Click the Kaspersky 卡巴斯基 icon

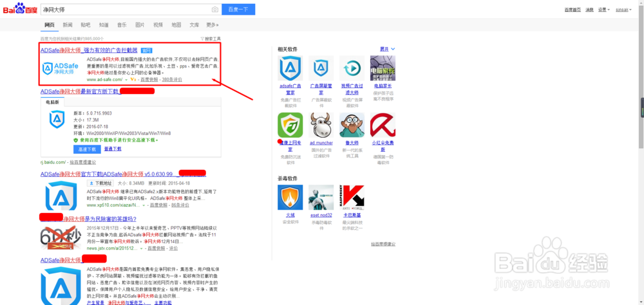point(352,197)
